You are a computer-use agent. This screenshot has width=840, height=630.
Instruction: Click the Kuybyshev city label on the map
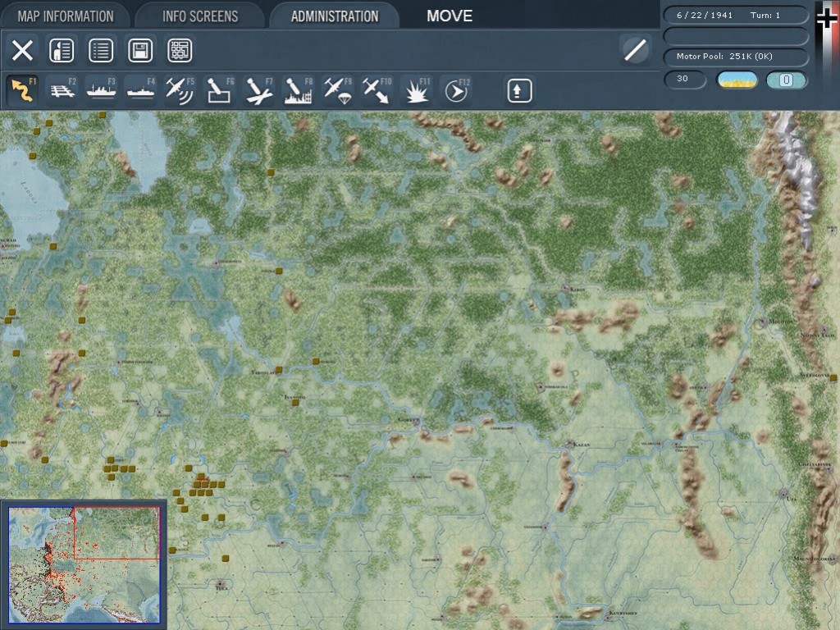(624, 612)
